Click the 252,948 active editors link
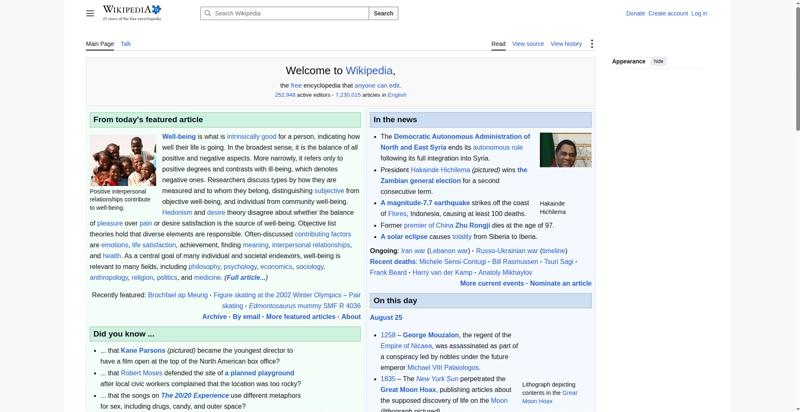 [x=285, y=95]
